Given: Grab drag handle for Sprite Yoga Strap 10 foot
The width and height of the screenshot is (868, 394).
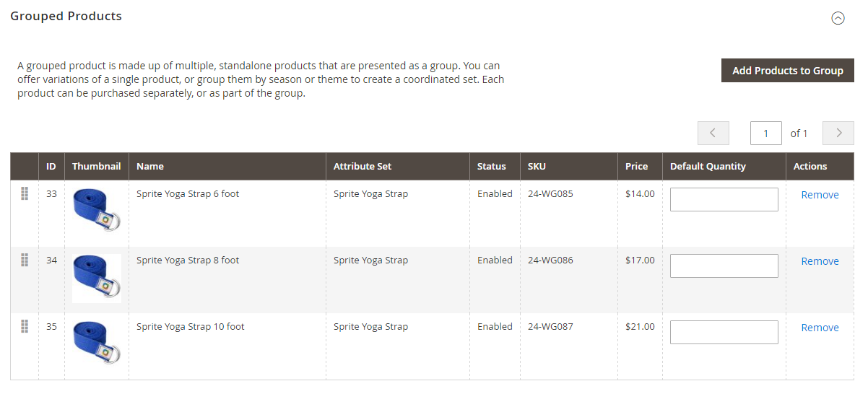Looking at the screenshot, I should click(25, 326).
